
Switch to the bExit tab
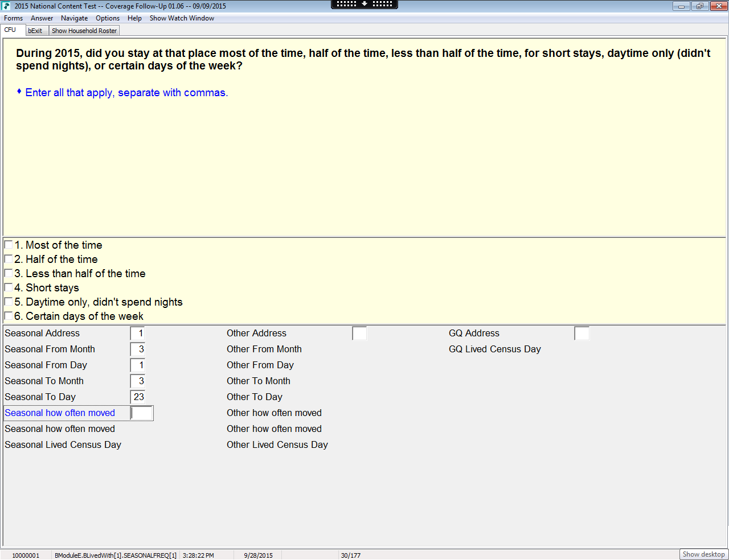(36, 31)
